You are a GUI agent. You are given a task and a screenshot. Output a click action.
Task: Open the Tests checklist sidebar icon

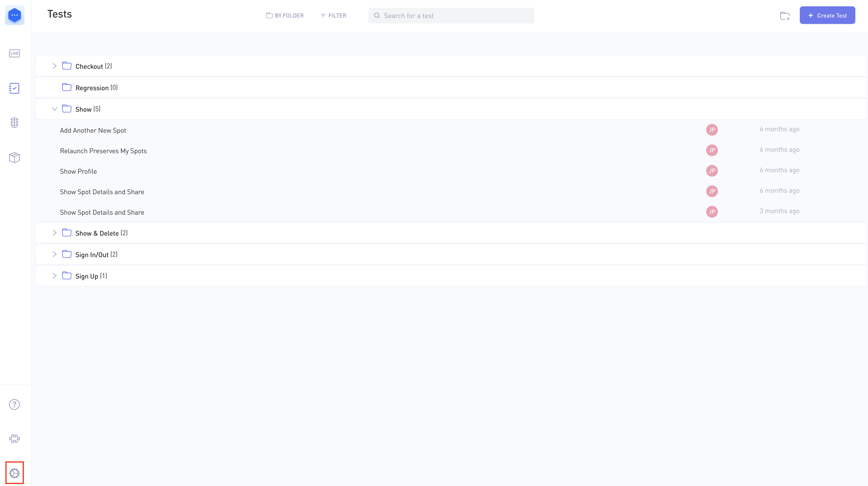[x=14, y=88]
